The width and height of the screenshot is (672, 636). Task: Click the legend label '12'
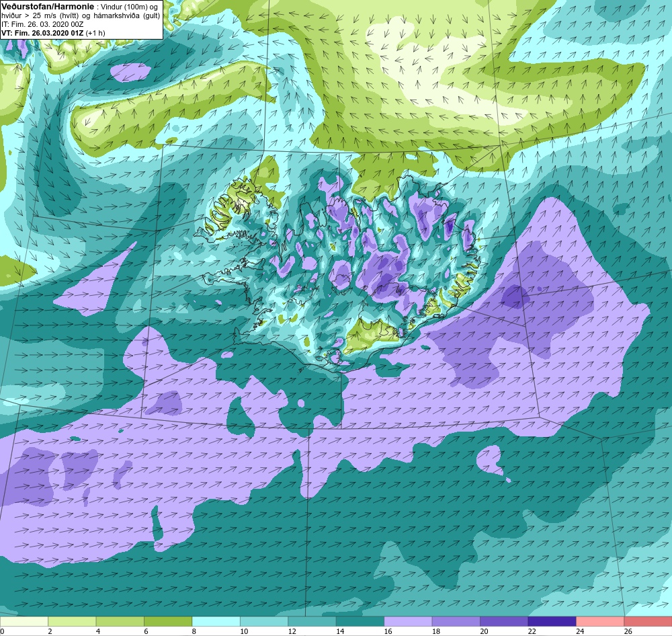tap(292, 631)
